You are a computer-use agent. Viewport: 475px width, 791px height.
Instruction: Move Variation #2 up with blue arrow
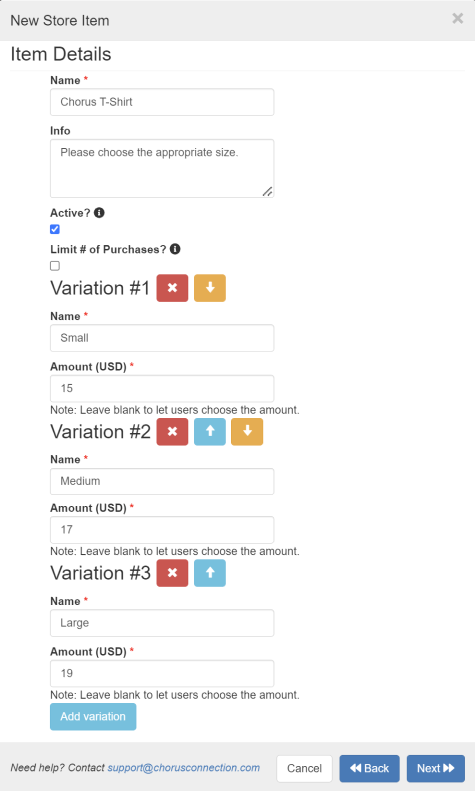tap(210, 432)
